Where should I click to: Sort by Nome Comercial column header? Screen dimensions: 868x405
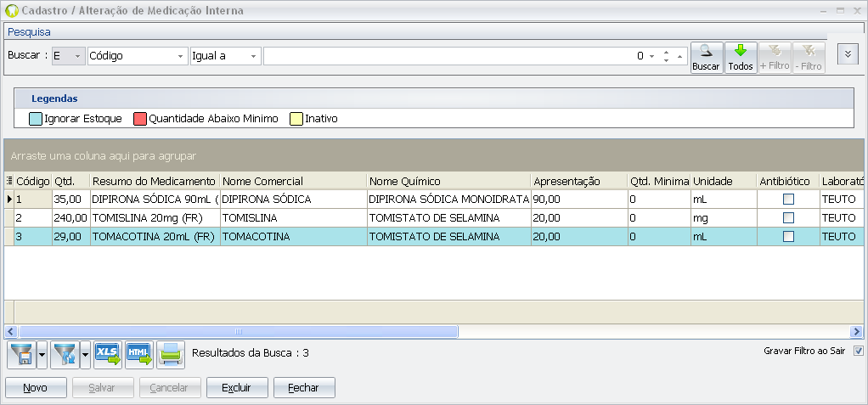[x=293, y=181]
